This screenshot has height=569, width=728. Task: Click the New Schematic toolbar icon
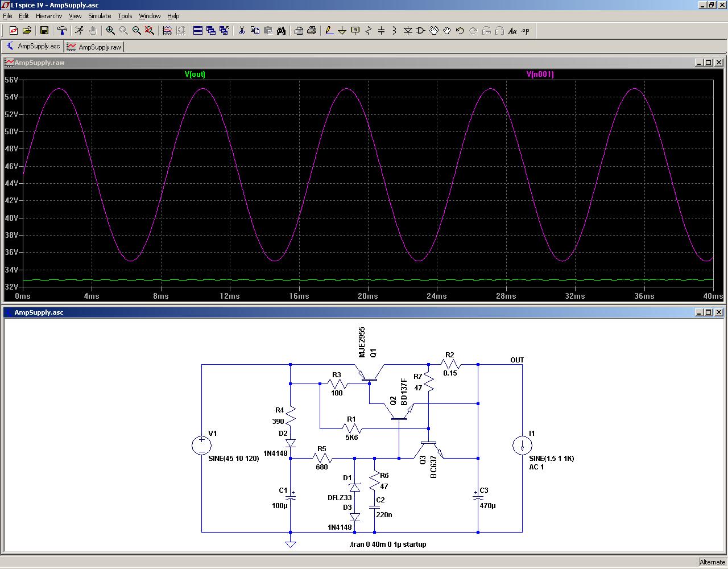[14, 31]
